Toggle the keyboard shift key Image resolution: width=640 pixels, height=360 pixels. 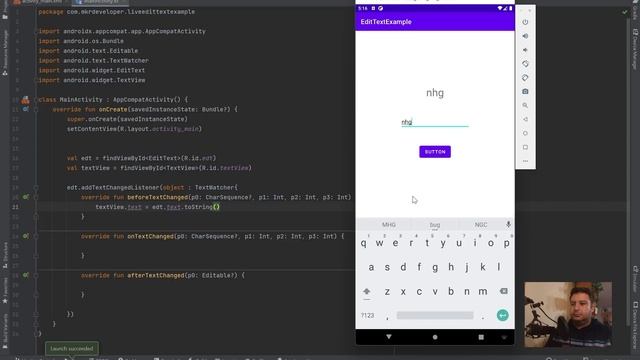367,291
